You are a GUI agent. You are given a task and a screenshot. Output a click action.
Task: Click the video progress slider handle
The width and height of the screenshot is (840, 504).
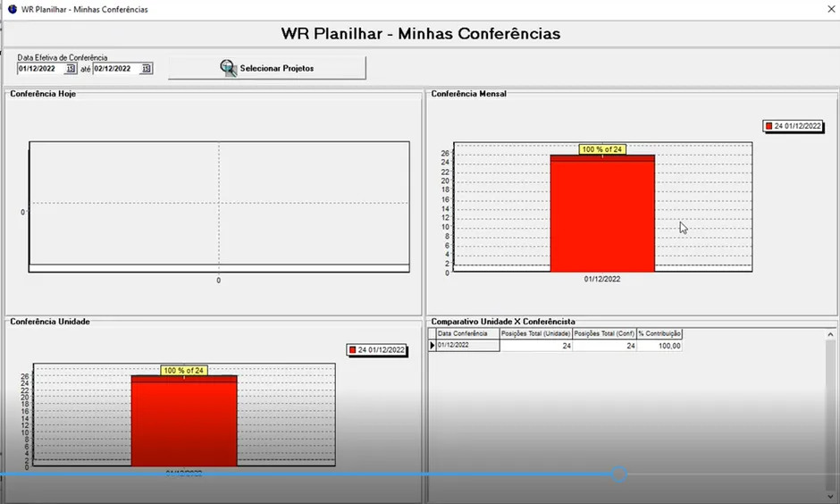618,475
